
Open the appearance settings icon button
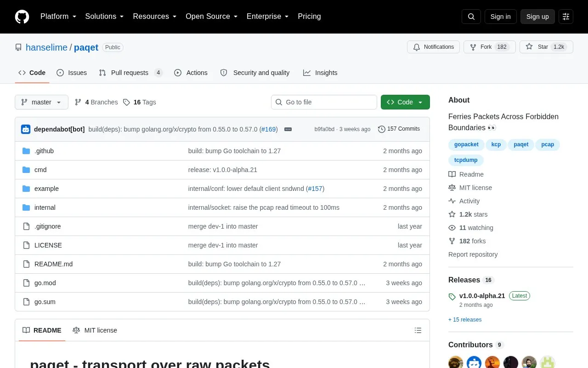click(566, 17)
